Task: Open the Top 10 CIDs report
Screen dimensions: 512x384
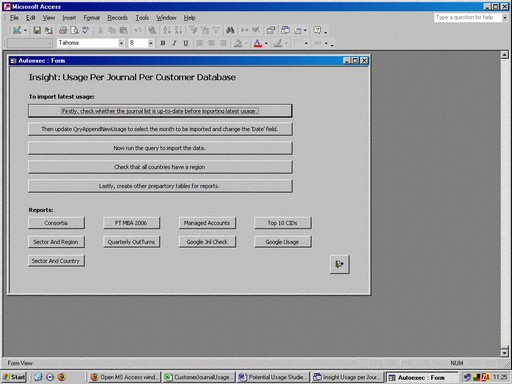Action: pos(283,223)
